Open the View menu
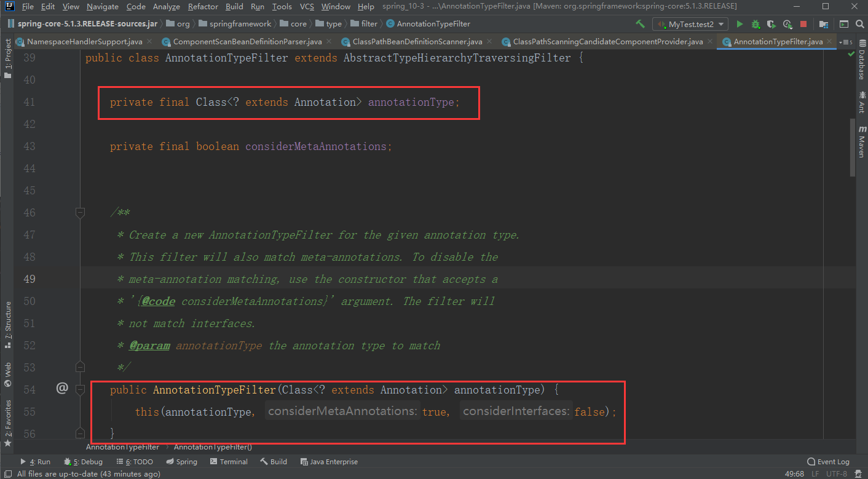The height and width of the screenshot is (479, 868). 71,6
